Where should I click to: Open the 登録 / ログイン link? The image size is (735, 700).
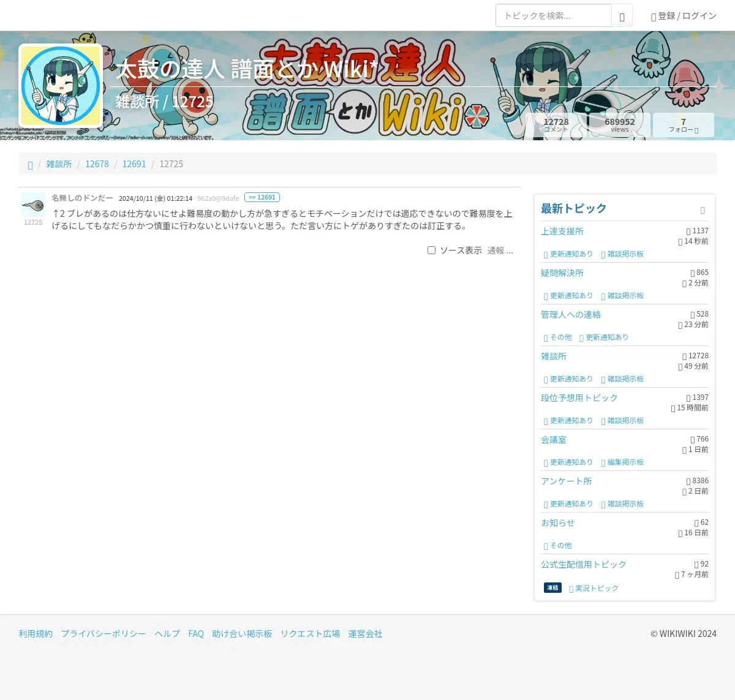pyautogui.click(x=684, y=16)
